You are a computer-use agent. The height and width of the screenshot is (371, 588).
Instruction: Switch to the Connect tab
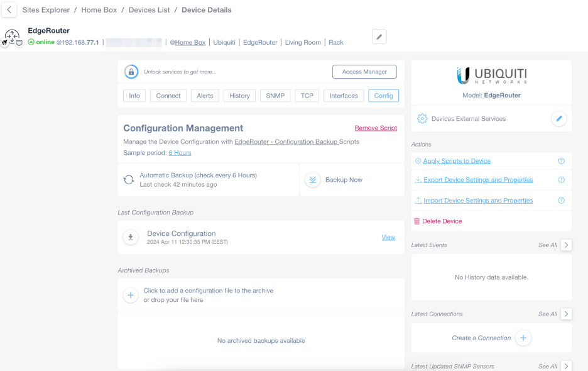tap(168, 96)
